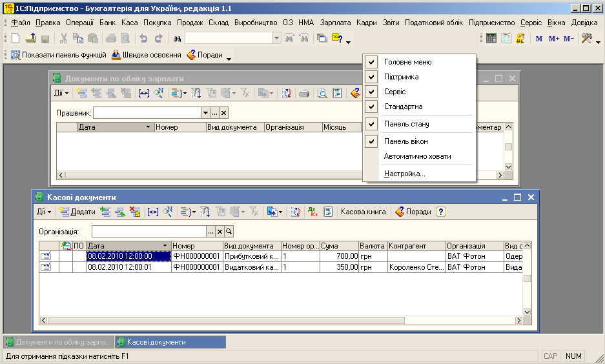Click the Касова книга button

coord(363,212)
